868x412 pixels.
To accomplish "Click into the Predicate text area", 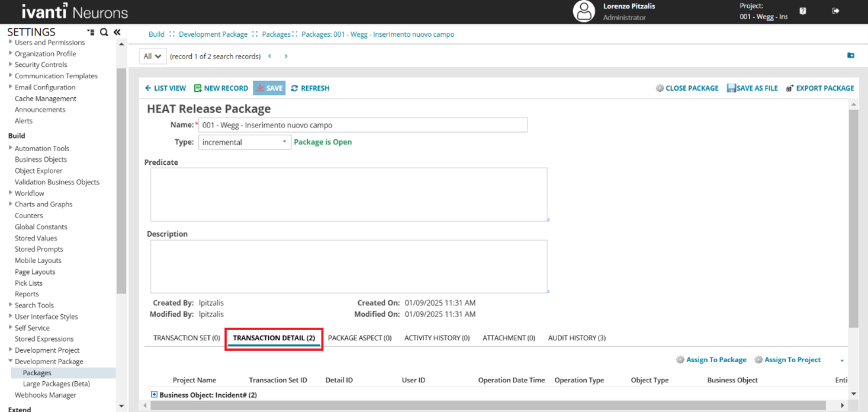I will (x=349, y=194).
